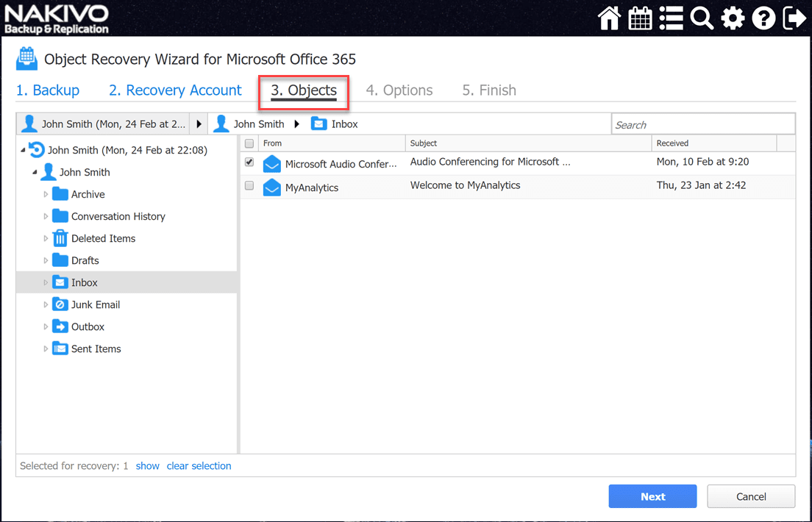Click the global search magnifier icon
The height and width of the screenshot is (522, 812).
pyautogui.click(x=702, y=18)
